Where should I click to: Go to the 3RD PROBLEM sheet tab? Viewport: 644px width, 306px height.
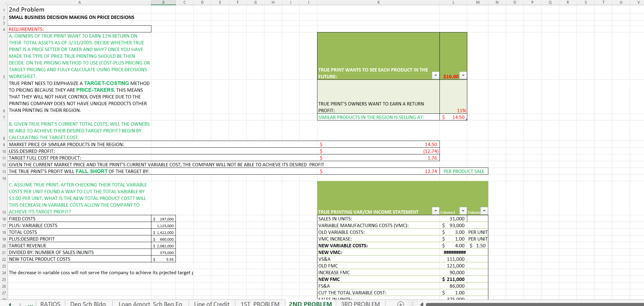point(360,304)
